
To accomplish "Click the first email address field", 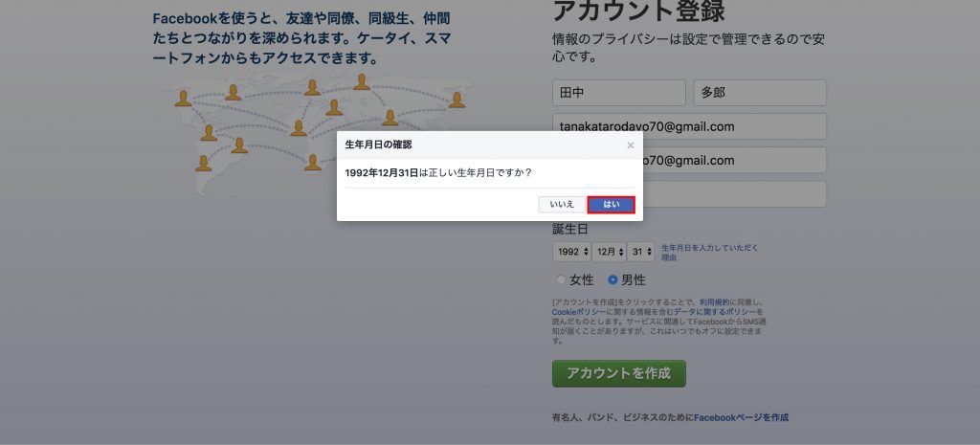I will (x=689, y=126).
